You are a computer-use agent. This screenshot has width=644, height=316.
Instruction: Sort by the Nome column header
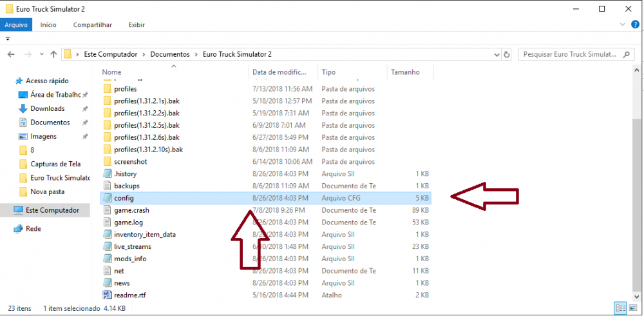pos(111,72)
